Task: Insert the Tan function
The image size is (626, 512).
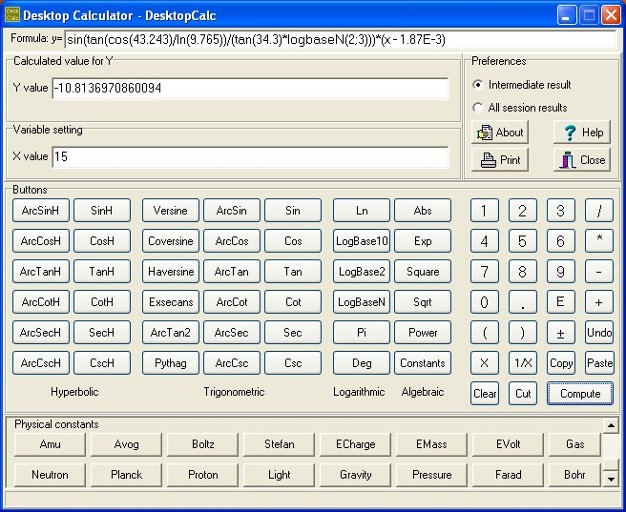Action: tap(293, 272)
